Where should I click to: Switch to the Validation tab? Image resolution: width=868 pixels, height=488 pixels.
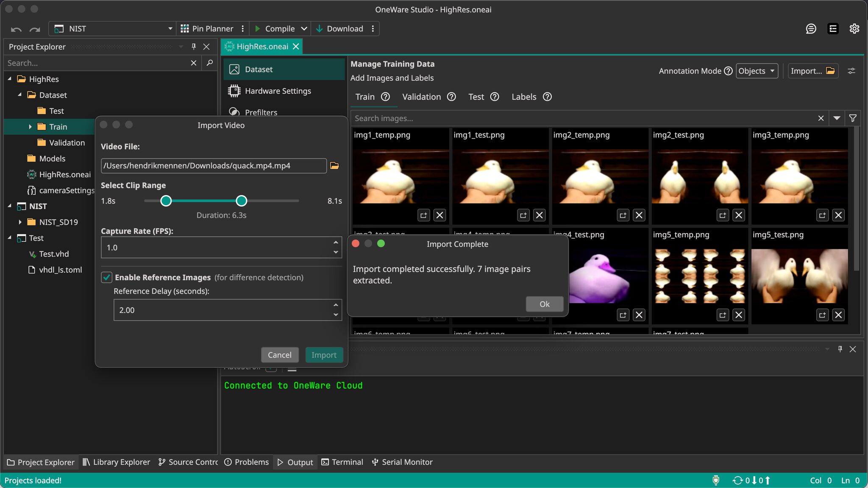(x=421, y=97)
